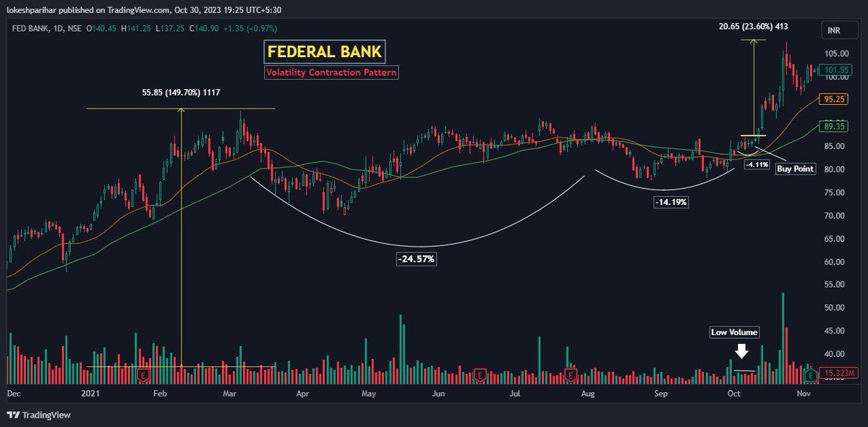Click the May label on time axis

pyautogui.click(x=369, y=394)
